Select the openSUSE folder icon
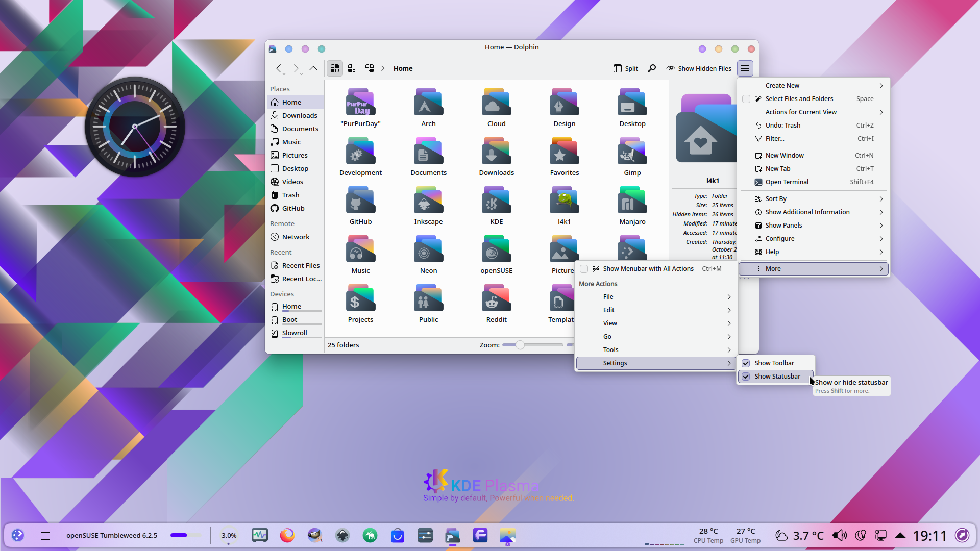 pyautogui.click(x=496, y=249)
